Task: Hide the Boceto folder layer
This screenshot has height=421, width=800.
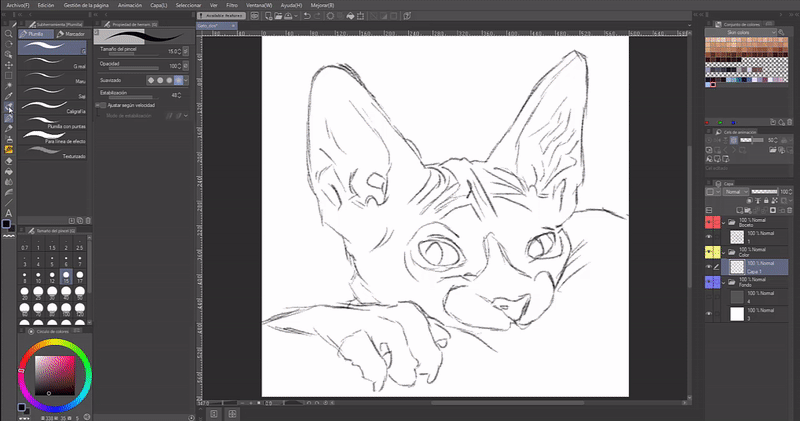Action: pyautogui.click(x=710, y=222)
